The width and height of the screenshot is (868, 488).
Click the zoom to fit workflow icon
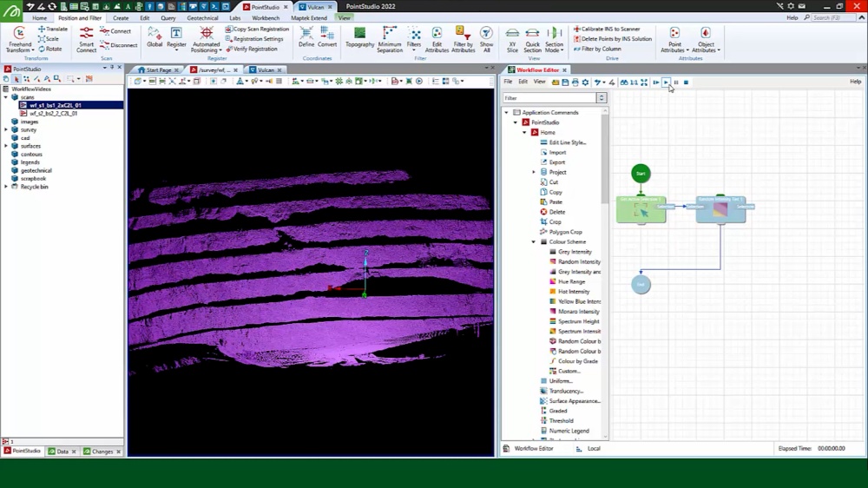point(644,82)
